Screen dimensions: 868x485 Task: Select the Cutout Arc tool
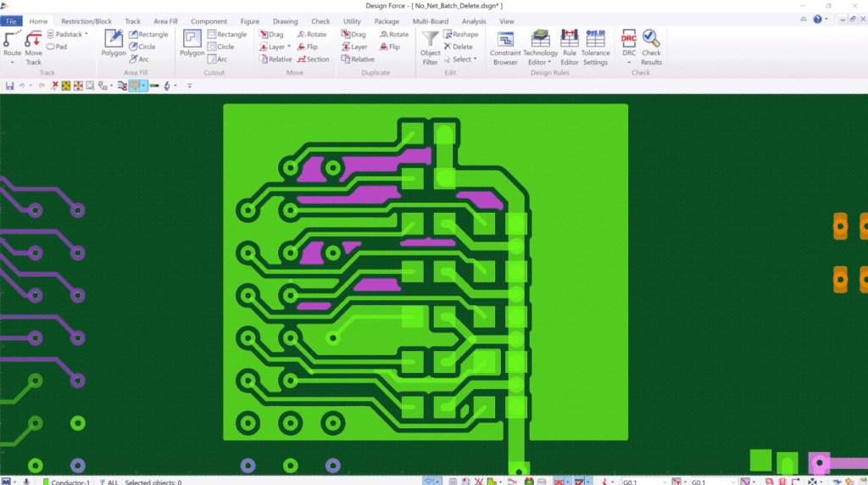pos(218,59)
